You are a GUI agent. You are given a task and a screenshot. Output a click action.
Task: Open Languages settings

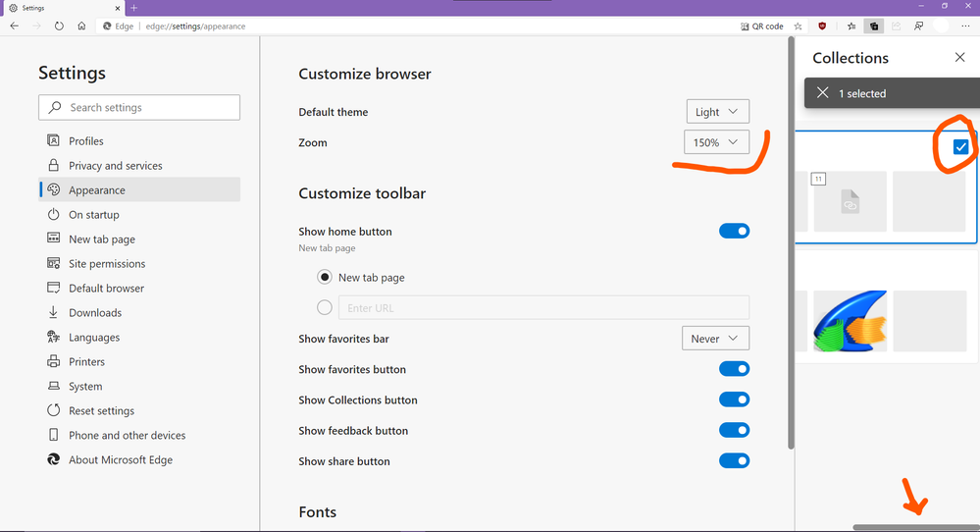pos(140,337)
